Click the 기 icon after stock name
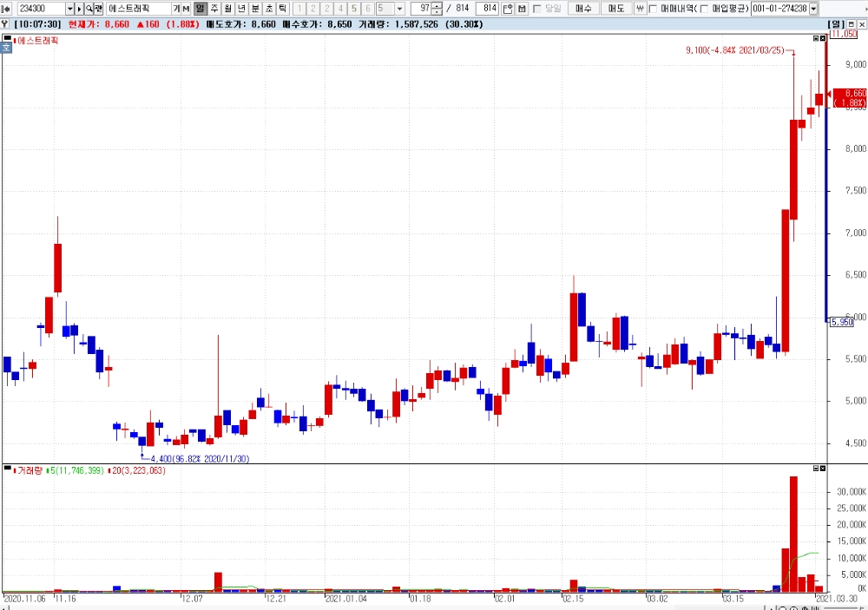This screenshot has height=610, width=868. pyautogui.click(x=176, y=9)
